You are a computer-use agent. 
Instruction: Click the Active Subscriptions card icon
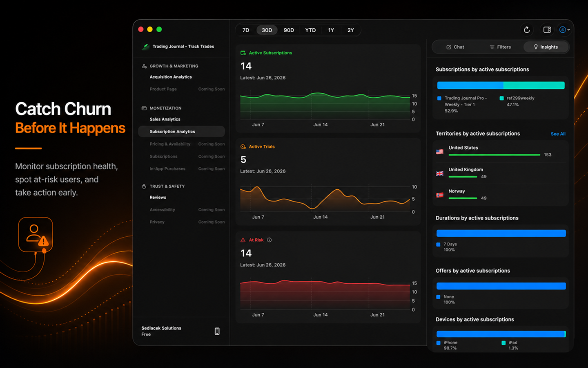click(x=243, y=53)
